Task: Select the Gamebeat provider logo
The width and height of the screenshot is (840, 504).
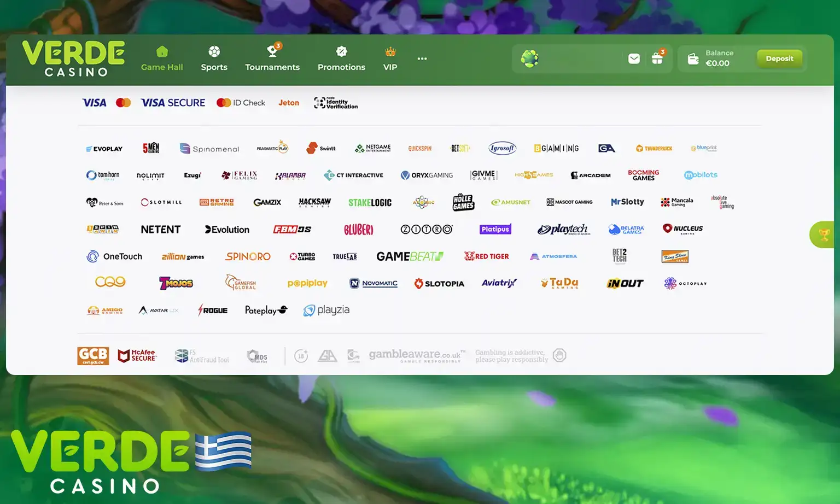Action: (410, 256)
